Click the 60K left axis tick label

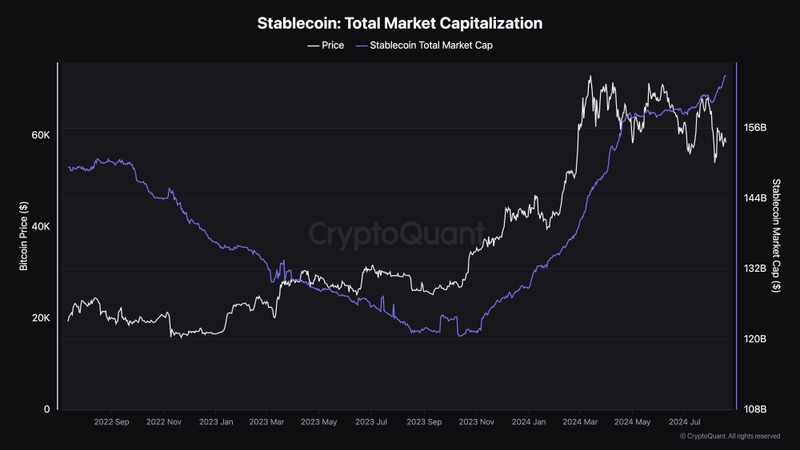(41, 134)
